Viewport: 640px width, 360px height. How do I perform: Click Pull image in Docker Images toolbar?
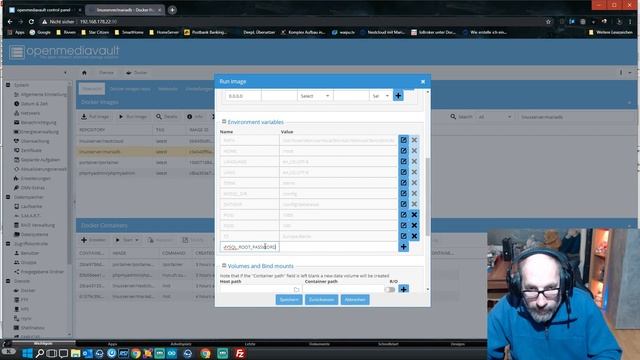95,117
